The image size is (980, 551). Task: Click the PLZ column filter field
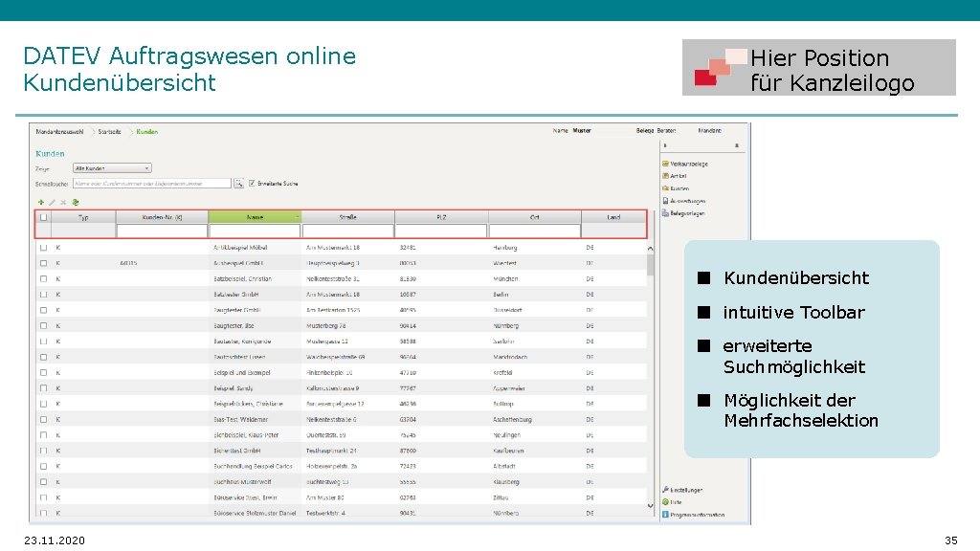click(441, 231)
